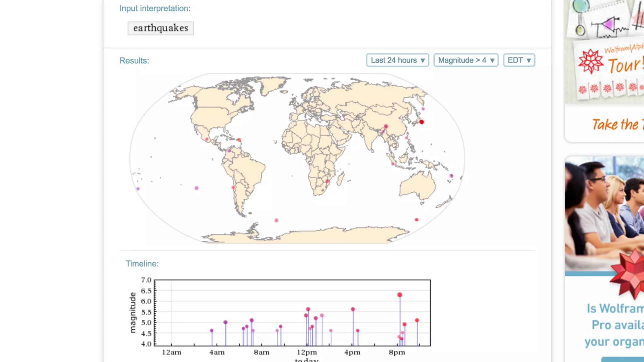Select the purple dot in the South Pacific
This screenshot has width=644, height=362.
[x=197, y=188]
